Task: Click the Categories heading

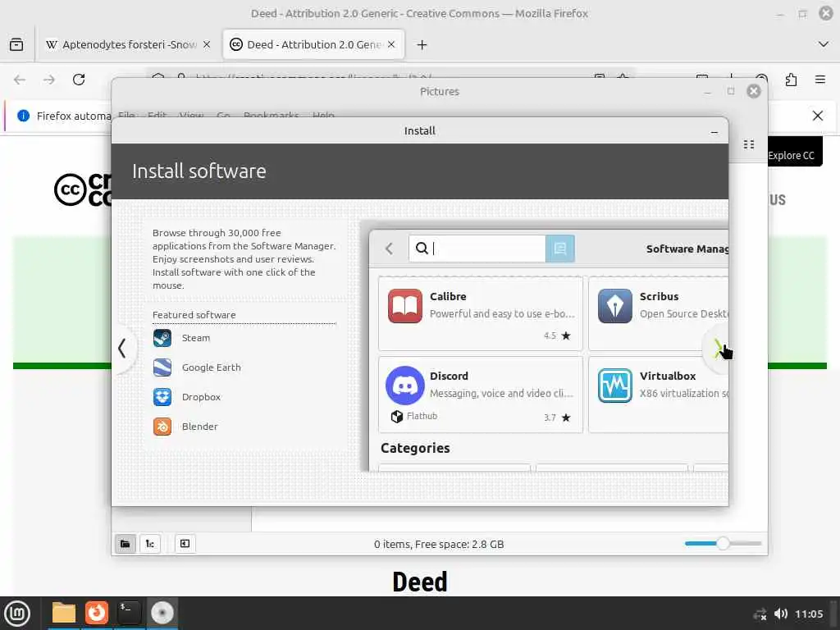Action: [x=415, y=448]
